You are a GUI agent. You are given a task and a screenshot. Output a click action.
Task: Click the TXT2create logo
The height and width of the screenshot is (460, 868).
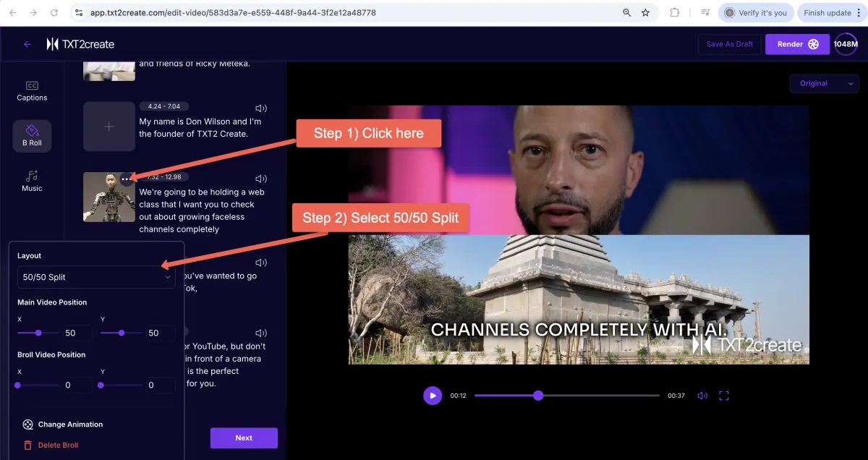(80, 44)
